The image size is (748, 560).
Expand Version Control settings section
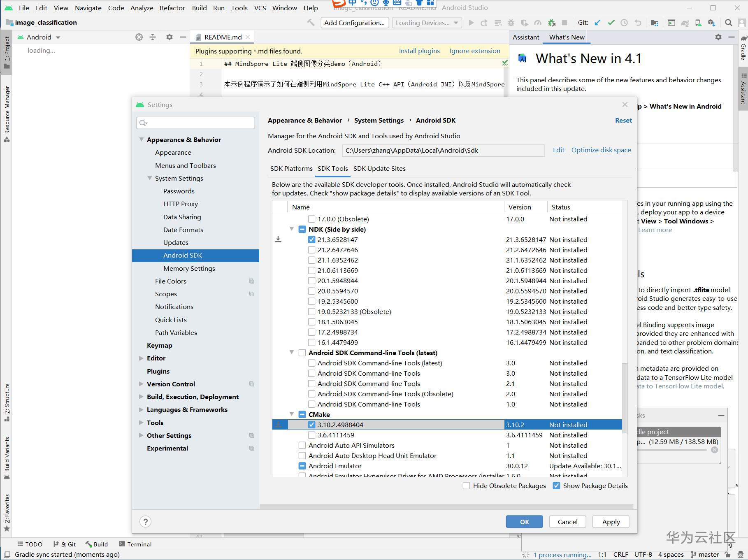tap(142, 384)
